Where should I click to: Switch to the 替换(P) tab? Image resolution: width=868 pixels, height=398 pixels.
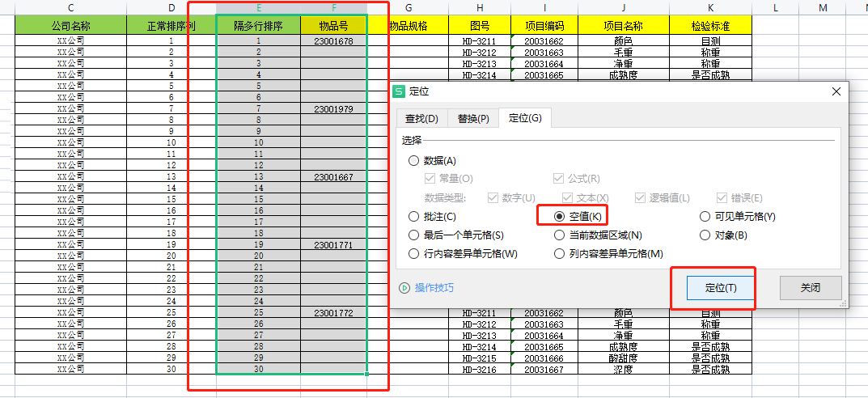click(x=472, y=118)
